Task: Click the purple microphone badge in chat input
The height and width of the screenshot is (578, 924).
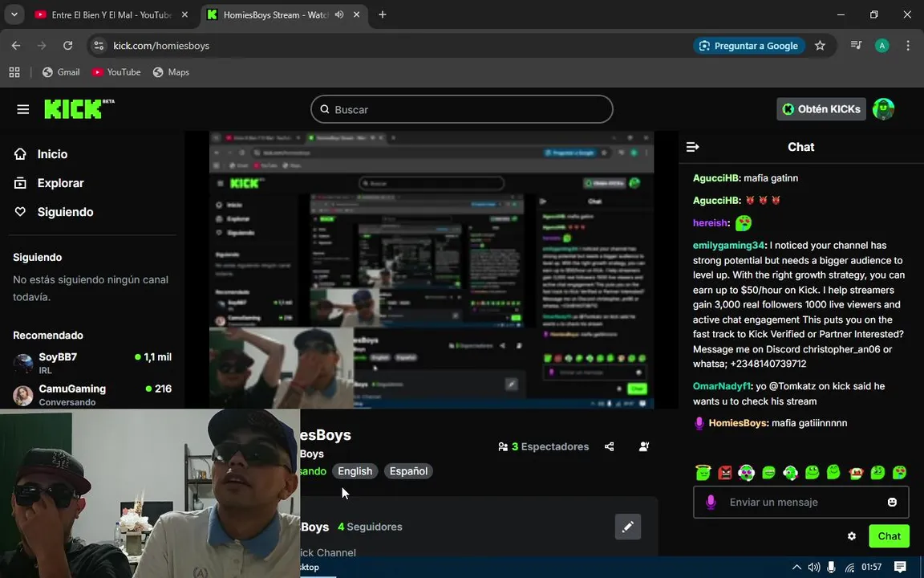Action: [711, 502]
